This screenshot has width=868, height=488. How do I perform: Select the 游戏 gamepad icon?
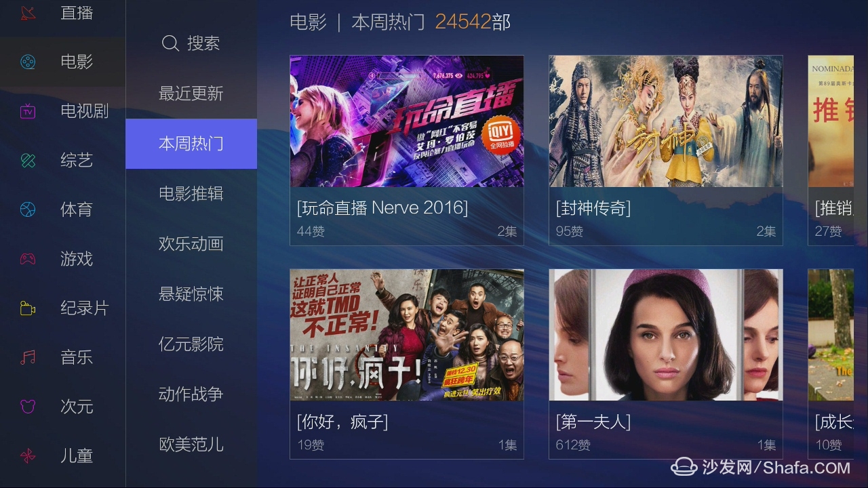point(28,259)
